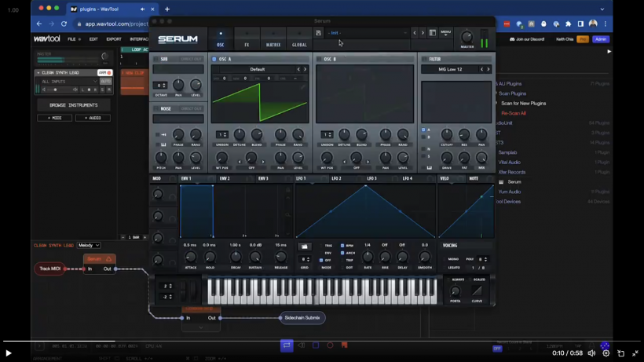Screen dimensions: 644x362
Task: Open a new browser tab
Action: pyautogui.click(x=167, y=9)
